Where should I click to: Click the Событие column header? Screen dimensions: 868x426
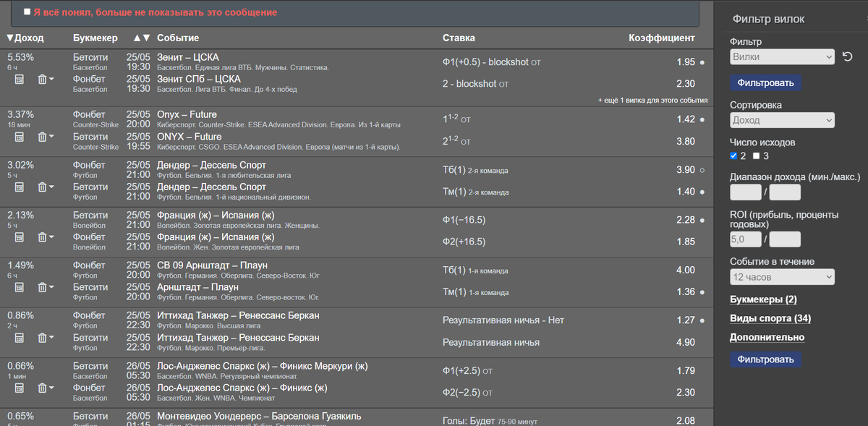(x=178, y=38)
